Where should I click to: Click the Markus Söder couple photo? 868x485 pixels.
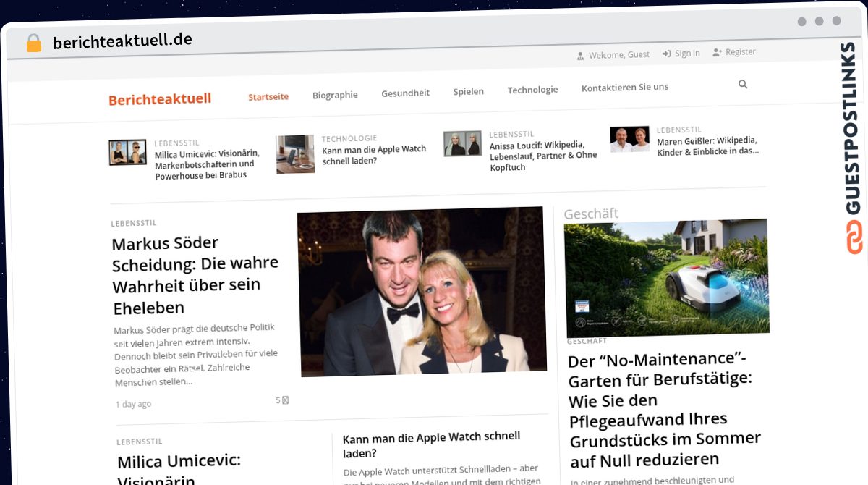click(x=422, y=291)
